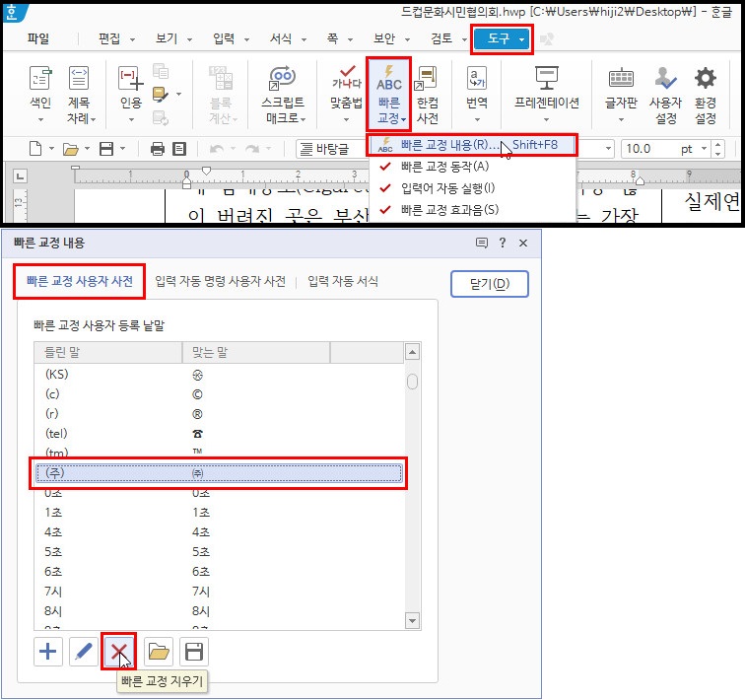The width and height of the screenshot is (745, 700).
Task: Expand the 도구 menu dropdown arrow
Action: pos(522,39)
